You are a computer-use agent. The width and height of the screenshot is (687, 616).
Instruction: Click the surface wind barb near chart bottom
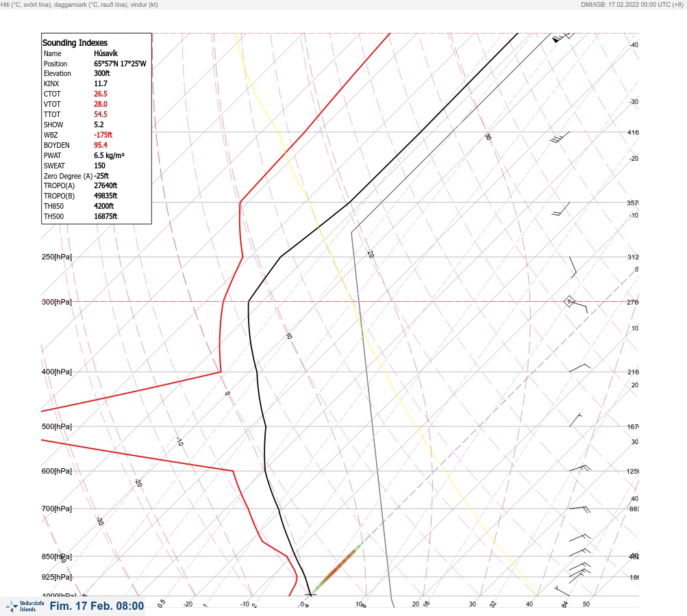[562, 591]
